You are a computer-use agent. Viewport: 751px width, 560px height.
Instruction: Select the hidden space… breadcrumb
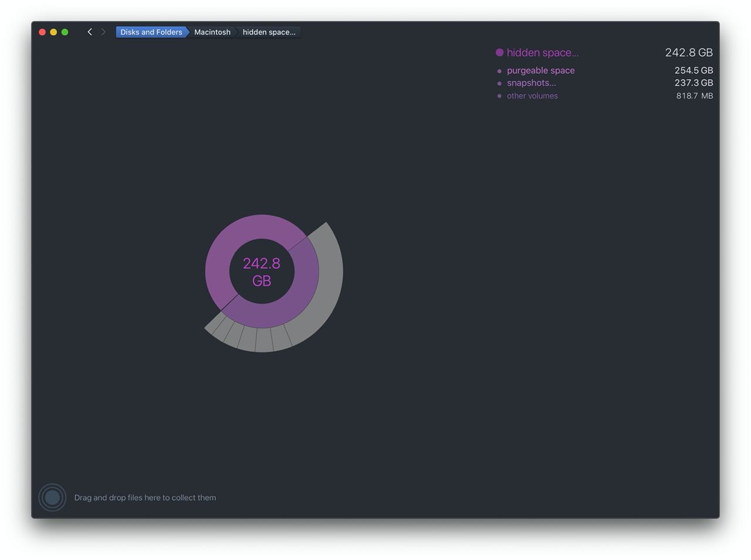269,32
